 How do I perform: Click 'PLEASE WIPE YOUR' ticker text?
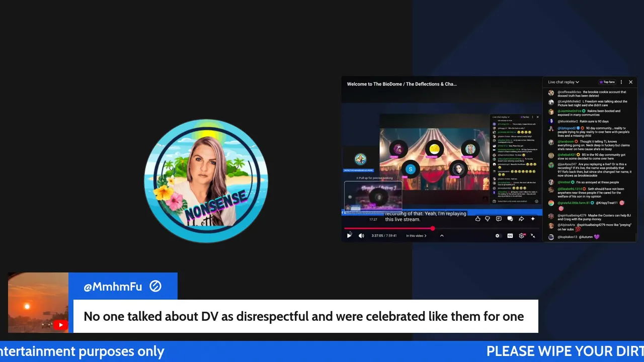tap(565, 351)
